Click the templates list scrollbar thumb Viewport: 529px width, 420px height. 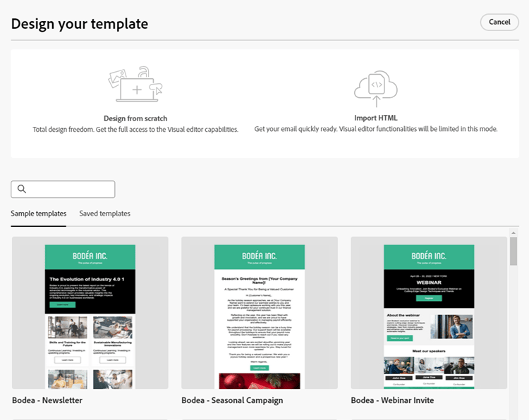[513, 251]
